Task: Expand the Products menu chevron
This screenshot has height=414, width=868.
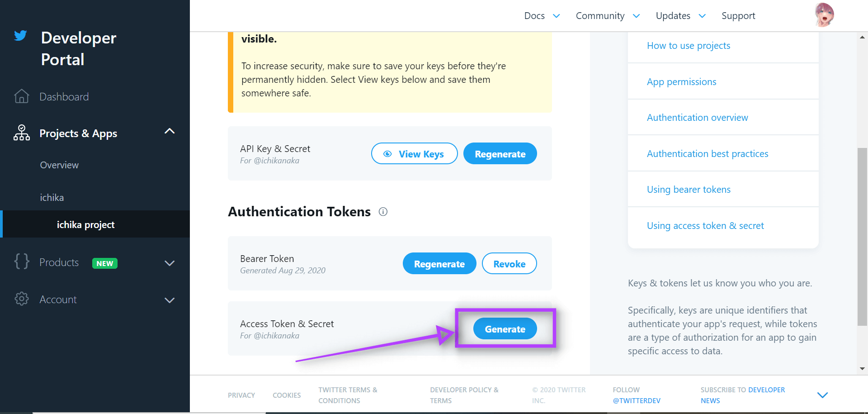Action: pyautogui.click(x=170, y=263)
